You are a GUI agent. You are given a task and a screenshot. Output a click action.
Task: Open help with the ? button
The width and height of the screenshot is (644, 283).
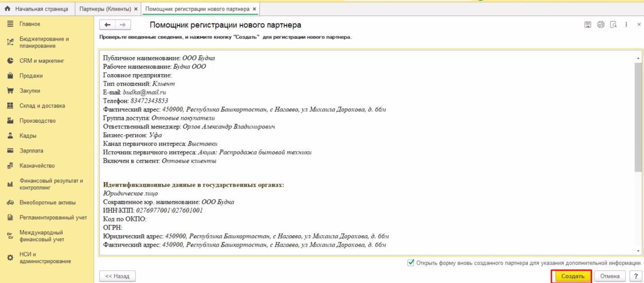pyautogui.click(x=636, y=276)
